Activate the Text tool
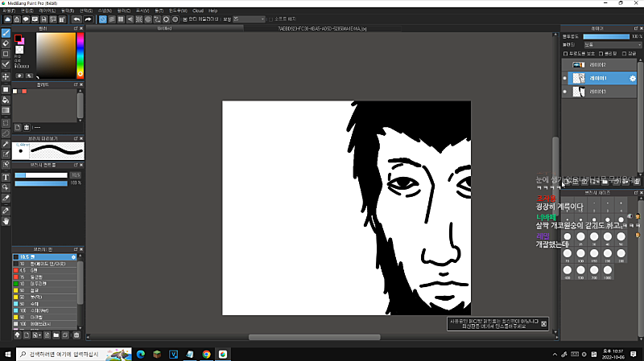Screen dimensions: 644x361 (6, 176)
